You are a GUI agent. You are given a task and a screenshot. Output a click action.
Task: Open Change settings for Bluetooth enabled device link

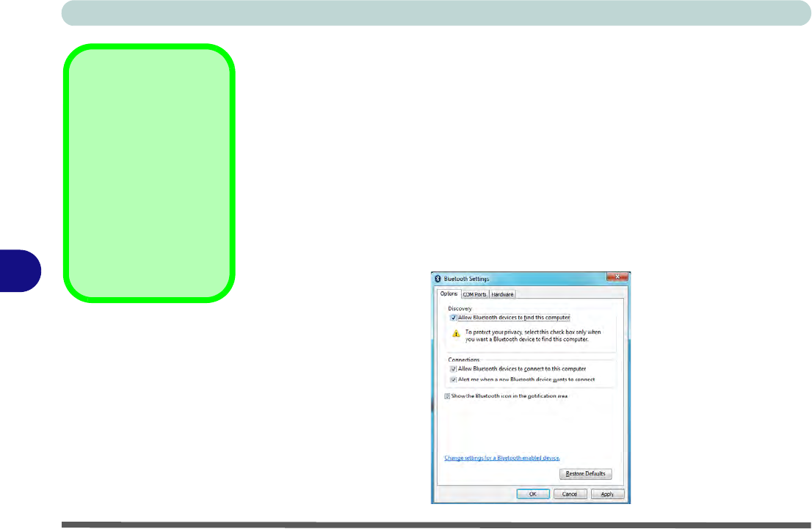click(501, 458)
